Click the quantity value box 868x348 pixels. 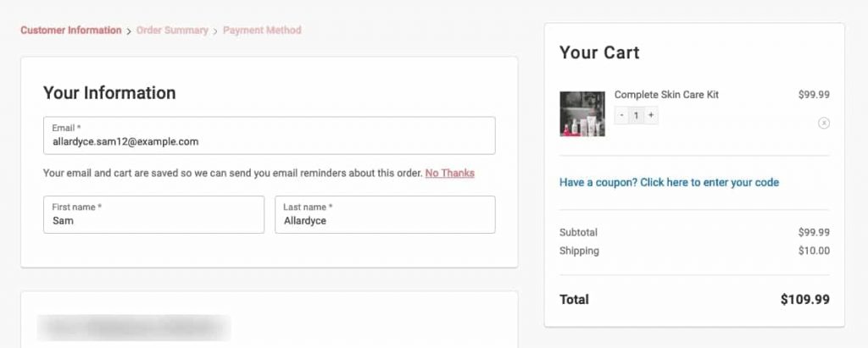[x=637, y=115]
